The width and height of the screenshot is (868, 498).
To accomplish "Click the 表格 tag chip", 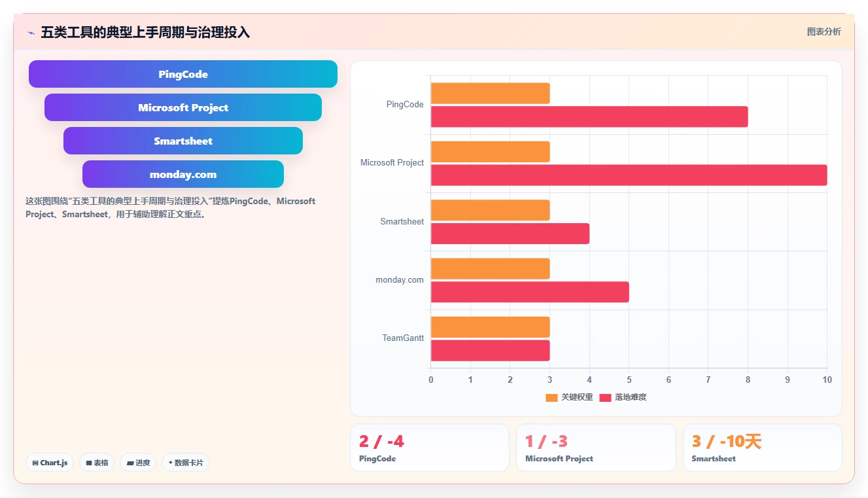I will 97,463.
